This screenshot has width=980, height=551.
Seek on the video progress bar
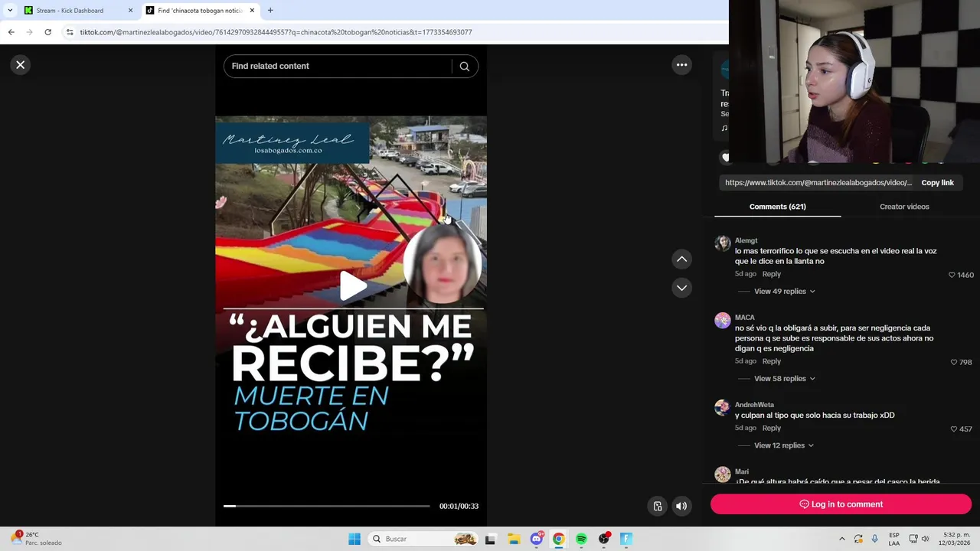[327, 506]
